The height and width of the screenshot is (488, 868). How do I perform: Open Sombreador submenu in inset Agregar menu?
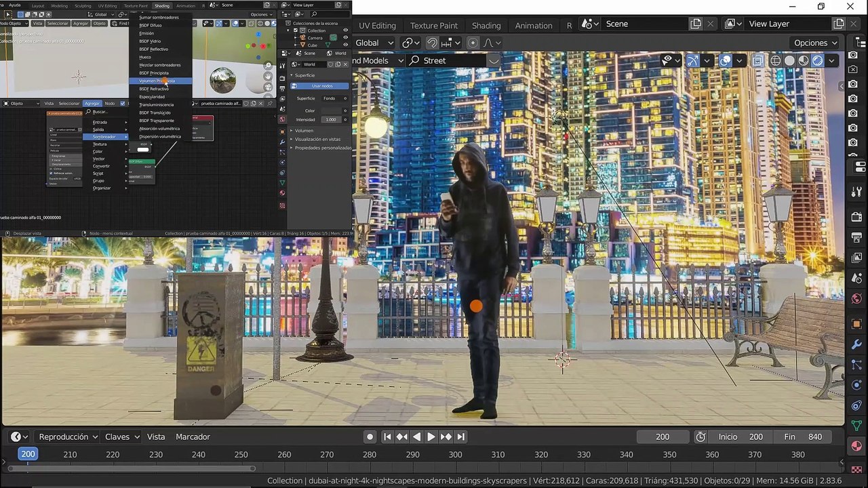tap(106, 137)
